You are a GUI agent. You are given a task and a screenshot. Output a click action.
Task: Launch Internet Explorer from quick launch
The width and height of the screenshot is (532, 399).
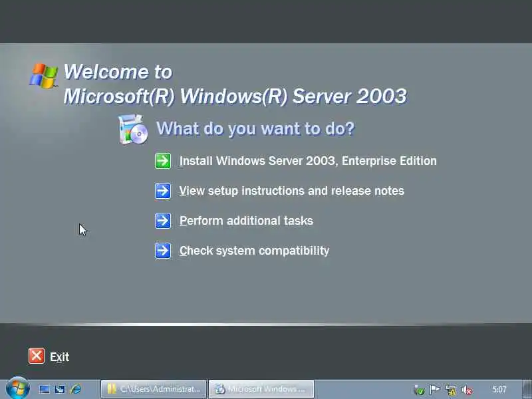[x=76, y=389]
